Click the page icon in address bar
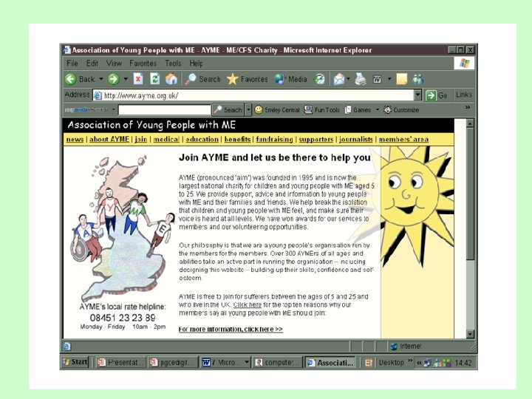532x399 pixels. tap(98, 95)
